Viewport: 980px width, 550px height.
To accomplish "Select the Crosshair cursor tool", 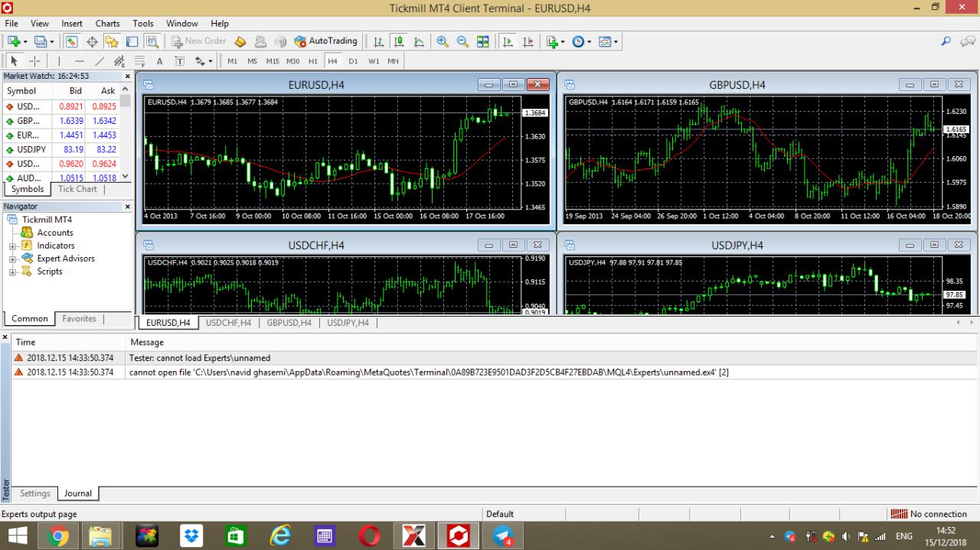I will pyautogui.click(x=34, y=61).
